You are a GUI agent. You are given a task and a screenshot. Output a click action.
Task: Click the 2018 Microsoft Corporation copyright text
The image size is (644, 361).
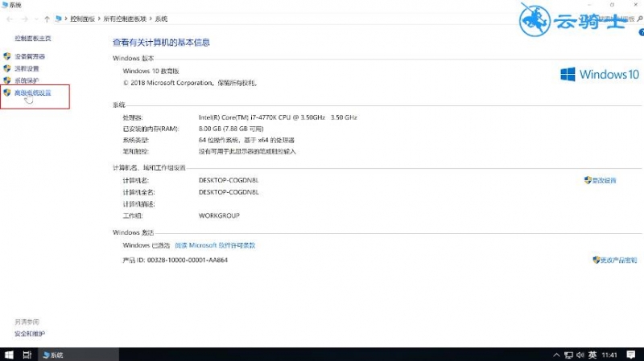[190, 83]
